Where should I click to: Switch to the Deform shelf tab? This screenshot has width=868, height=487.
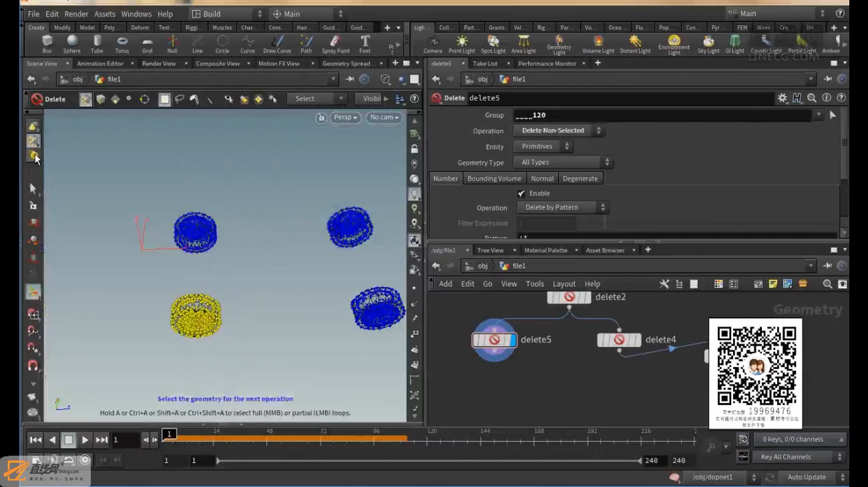click(140, 27)
